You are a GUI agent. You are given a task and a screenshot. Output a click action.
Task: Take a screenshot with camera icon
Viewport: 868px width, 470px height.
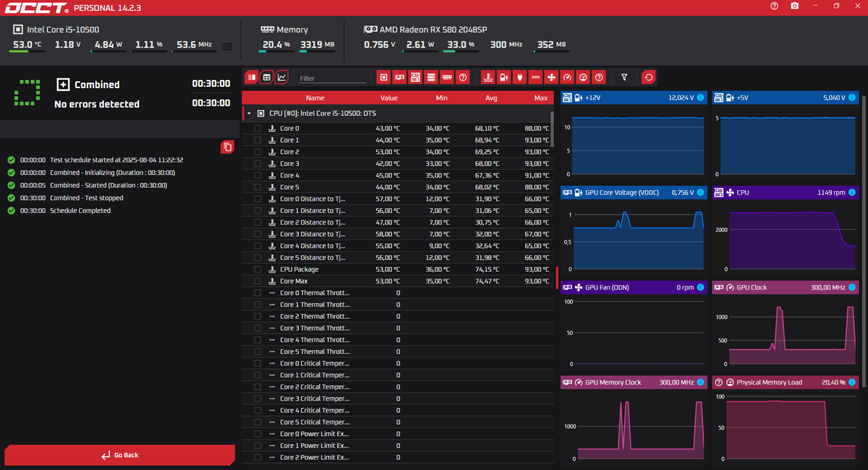pyautogui.click(x=795, y=6)
